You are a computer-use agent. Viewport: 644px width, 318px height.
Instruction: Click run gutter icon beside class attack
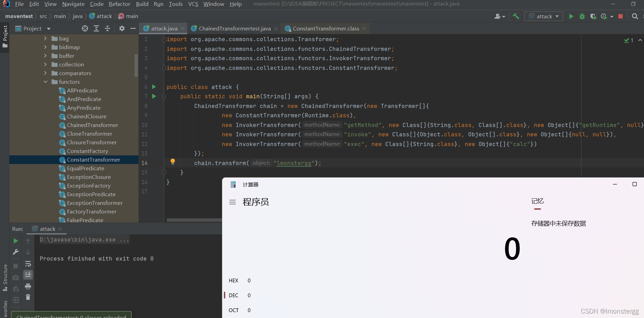coord(154,87)
